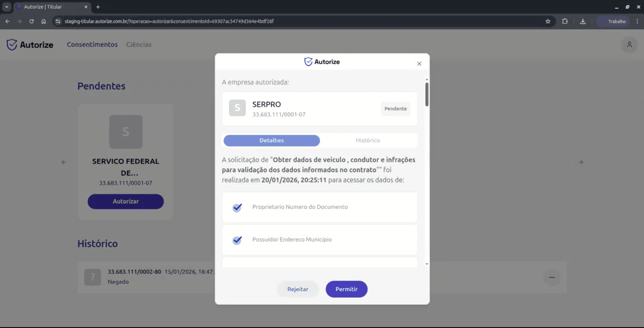Open browser extensions puzzle icon
The width and height of the screenshot is (644, 328).
click(x=565, y=21)
